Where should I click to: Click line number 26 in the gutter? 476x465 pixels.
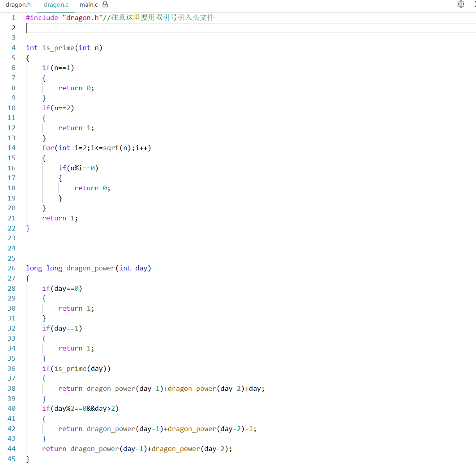[x=12, y=268]
